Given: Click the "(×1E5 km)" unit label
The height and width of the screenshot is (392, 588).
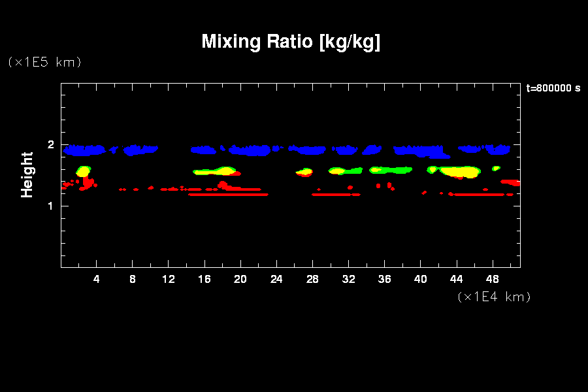Looking at the screenshot, I should pos(44,62).
